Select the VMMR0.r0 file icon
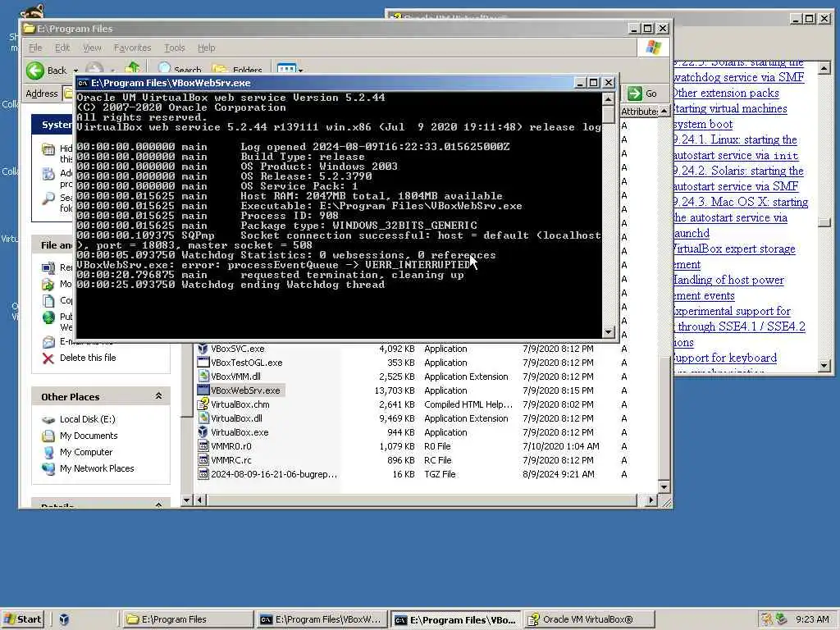Screen dimensions: 840x630 (x=203, y=446)
